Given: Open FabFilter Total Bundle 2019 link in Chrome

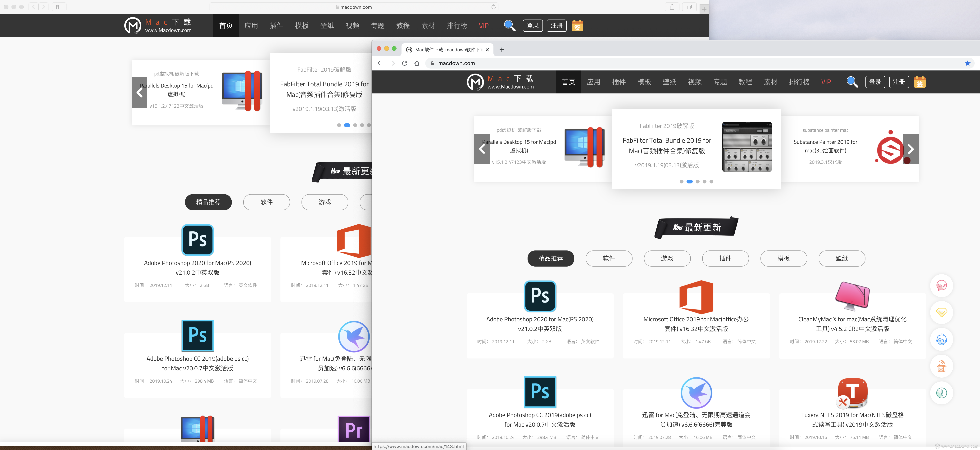Looking at the screenshot, I should 667,146.
